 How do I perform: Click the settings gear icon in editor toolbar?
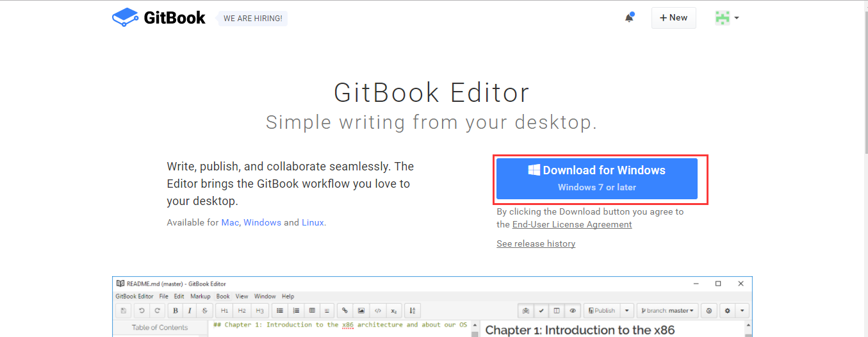coord(727,311)
